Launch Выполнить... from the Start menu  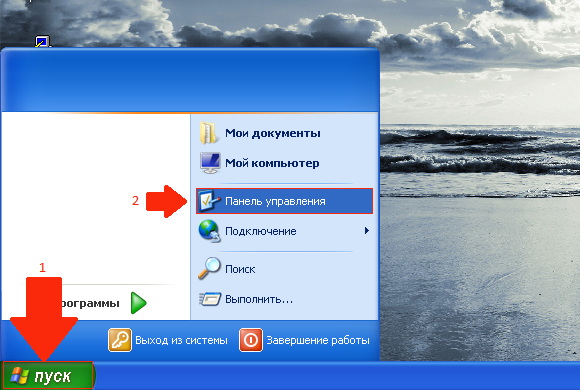point(284,299)
